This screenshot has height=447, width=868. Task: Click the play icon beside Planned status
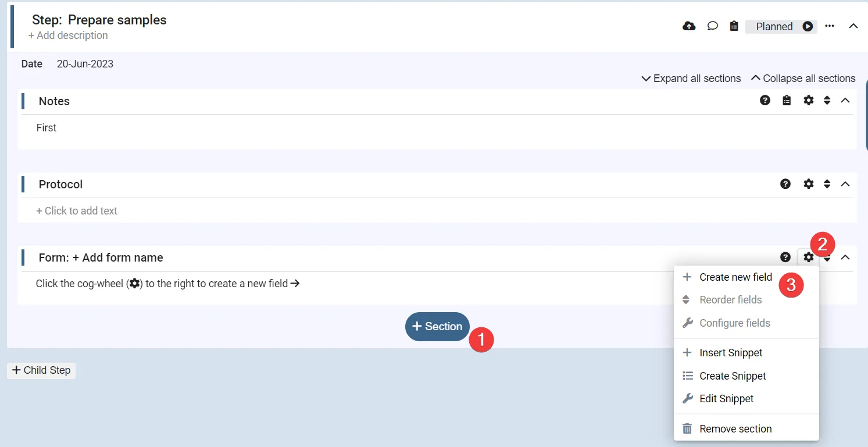pyautogui.click(x=808, y=26)
